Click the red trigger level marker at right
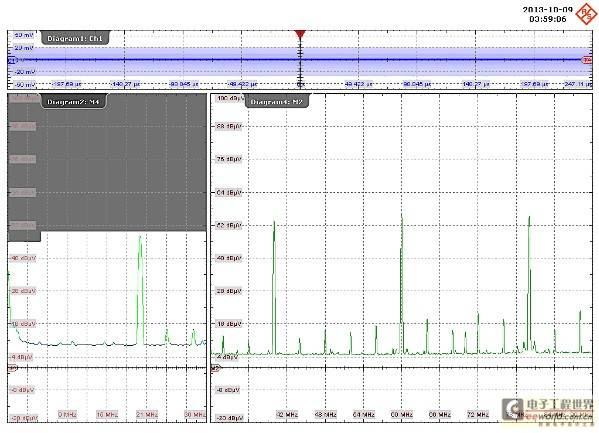 [587, 60]
